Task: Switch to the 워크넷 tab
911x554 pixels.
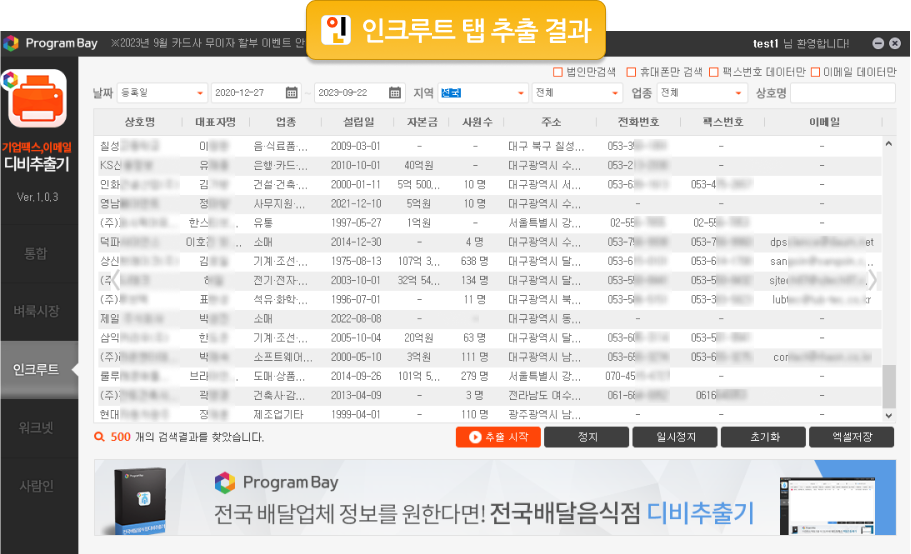Action: [x=36, y=427]
